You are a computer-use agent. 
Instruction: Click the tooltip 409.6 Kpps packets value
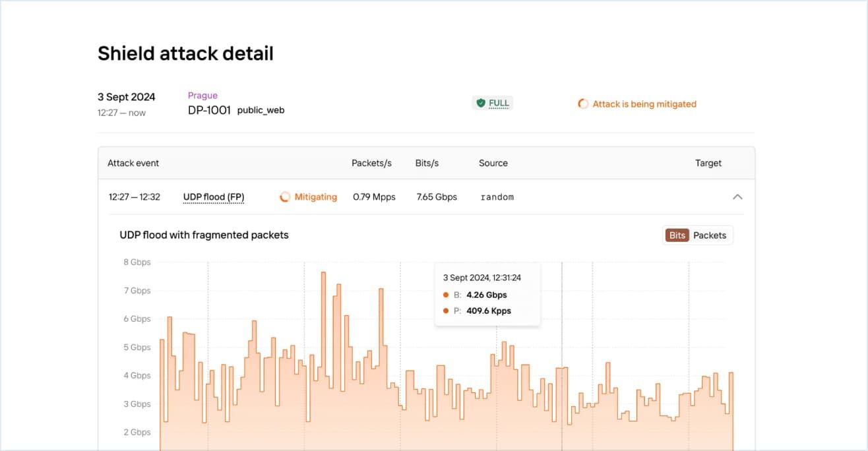(489, 311)
